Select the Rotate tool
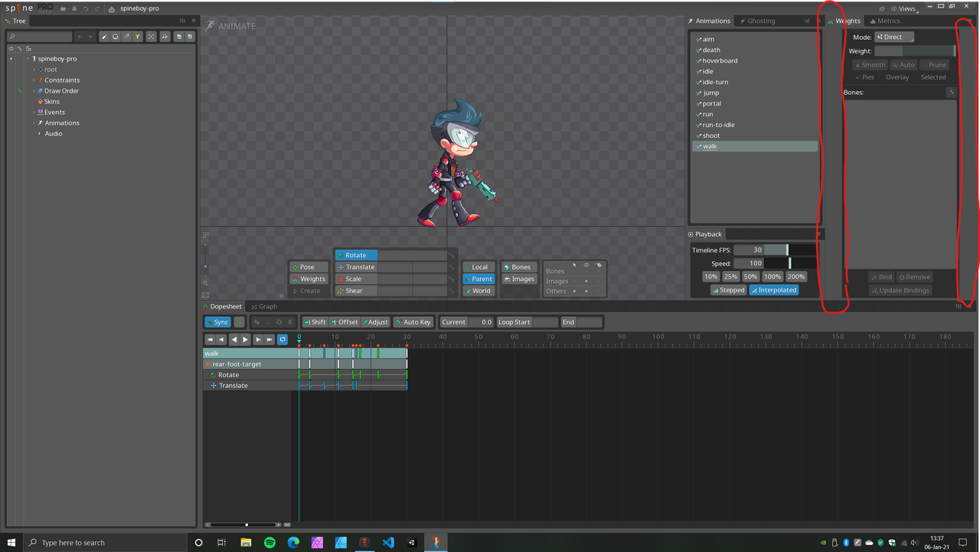The height and width of the screenshot is (552, 980). coord(356,256)
